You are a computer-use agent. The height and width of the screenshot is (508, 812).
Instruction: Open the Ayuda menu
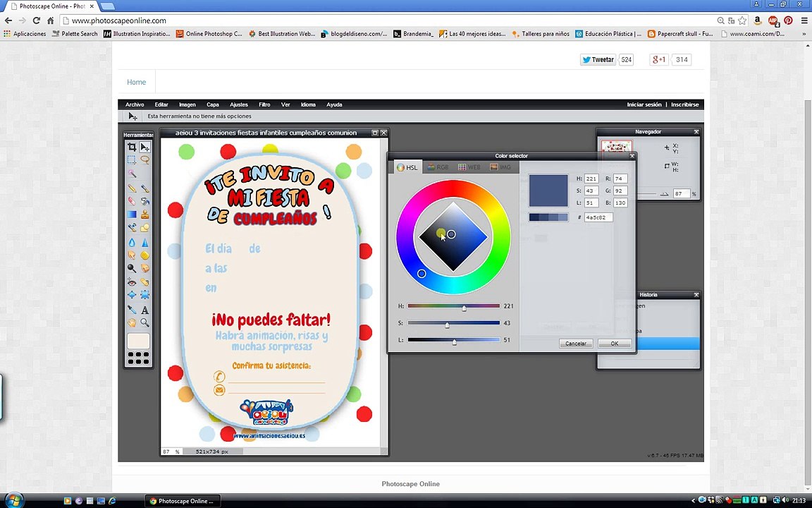tap(334, 104)
